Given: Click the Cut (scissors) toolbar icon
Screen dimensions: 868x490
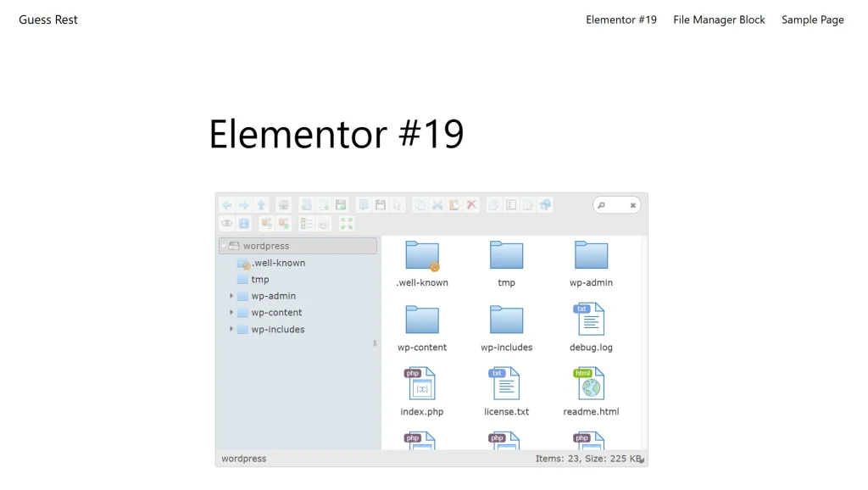Looking at the screenshot, I should (x=437, y=204).
